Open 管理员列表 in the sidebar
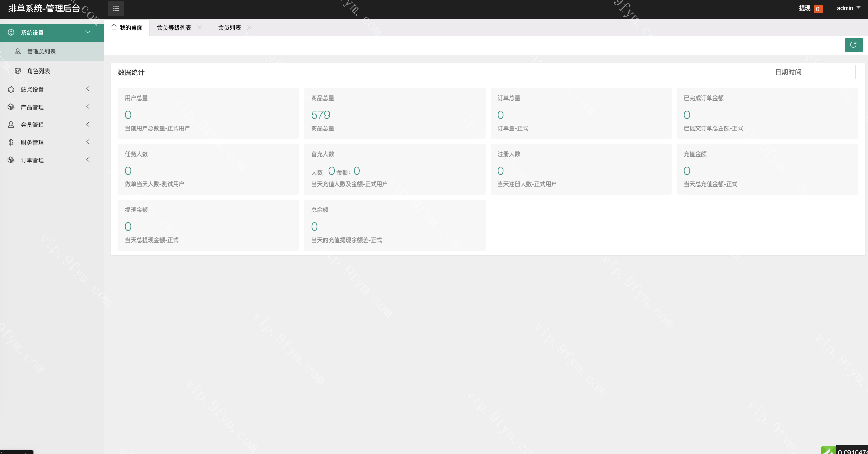The height and width of the screenshot is (454, 868). click(42, 52)
